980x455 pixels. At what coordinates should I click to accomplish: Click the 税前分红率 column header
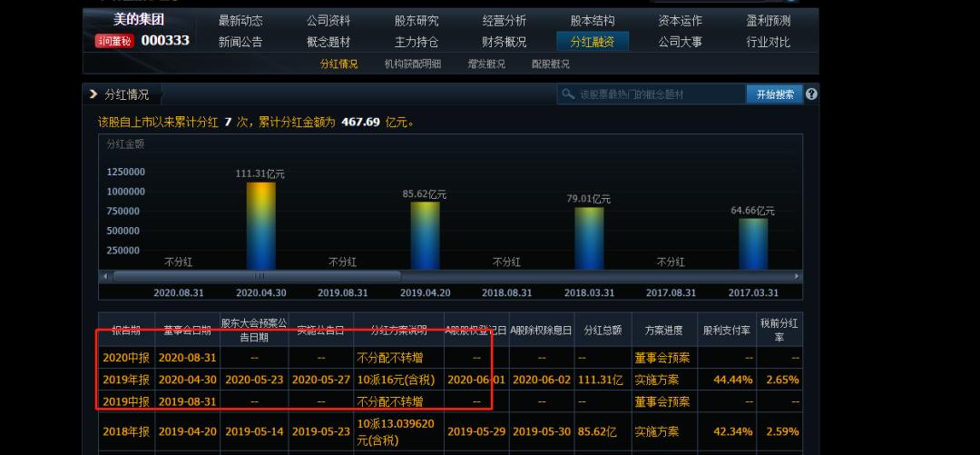point(779,331)
